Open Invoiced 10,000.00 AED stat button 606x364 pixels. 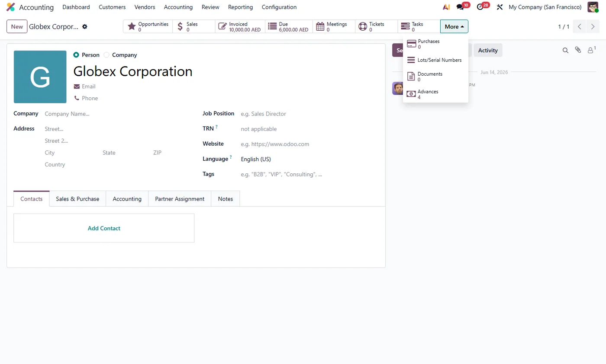click(240, 27)
